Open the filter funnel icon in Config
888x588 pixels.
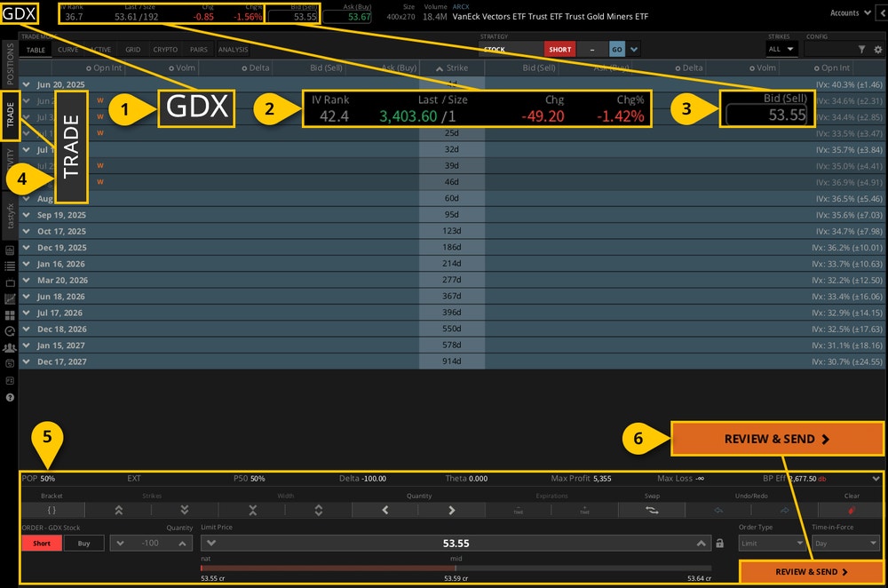(x=861, y=49)
